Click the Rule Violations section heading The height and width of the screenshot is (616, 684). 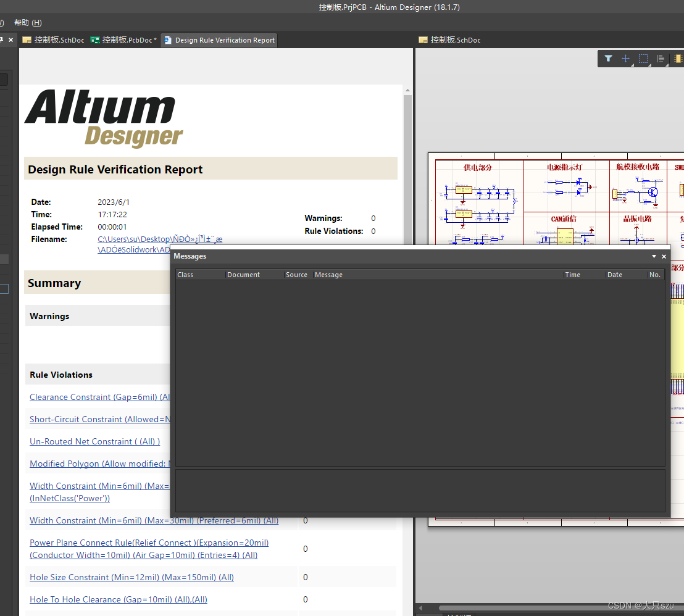tap(61, 375)
